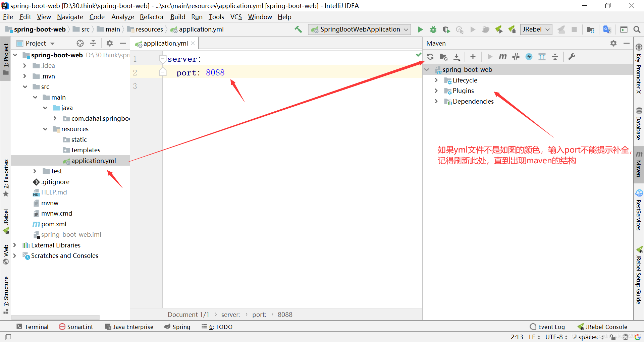
Task: Click the horizontal scrollbar in Project panel
Action: point(55,318)
